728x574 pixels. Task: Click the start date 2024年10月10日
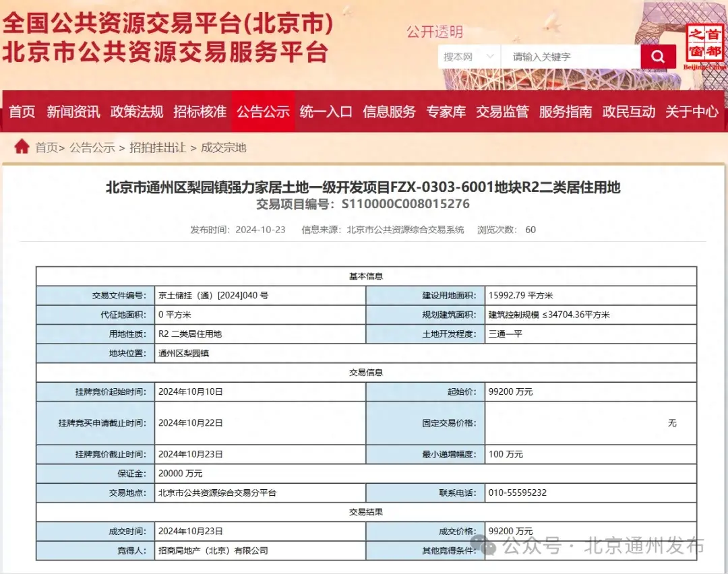pyautogui.click(x=190, y=391)
